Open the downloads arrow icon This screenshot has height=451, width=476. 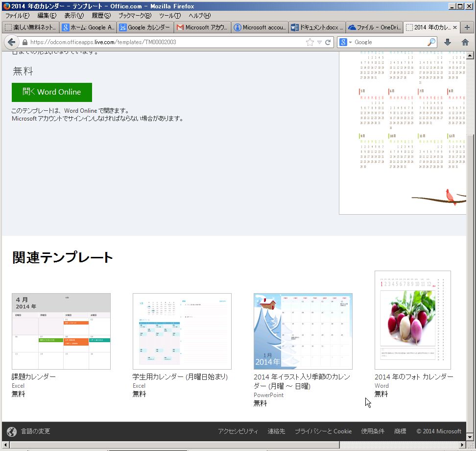click(x=448, y=42)
